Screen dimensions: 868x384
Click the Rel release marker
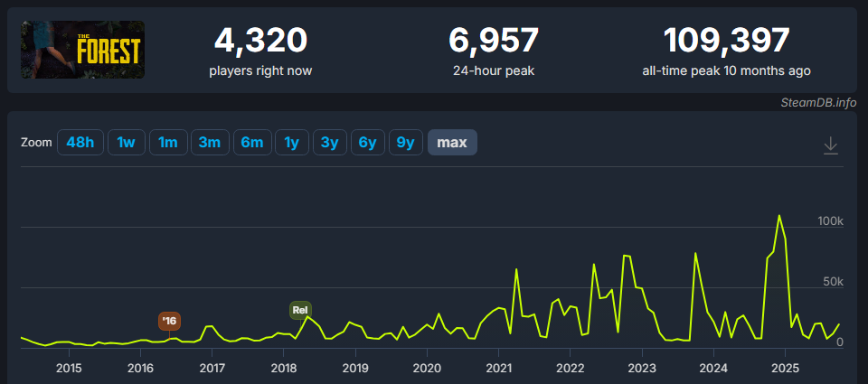coord(300,310)
